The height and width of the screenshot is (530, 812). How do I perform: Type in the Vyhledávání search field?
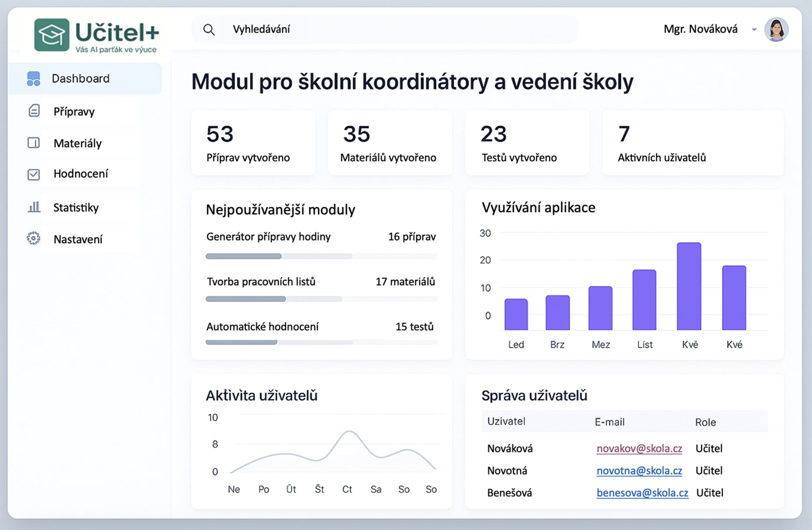(x=388, y=29)
